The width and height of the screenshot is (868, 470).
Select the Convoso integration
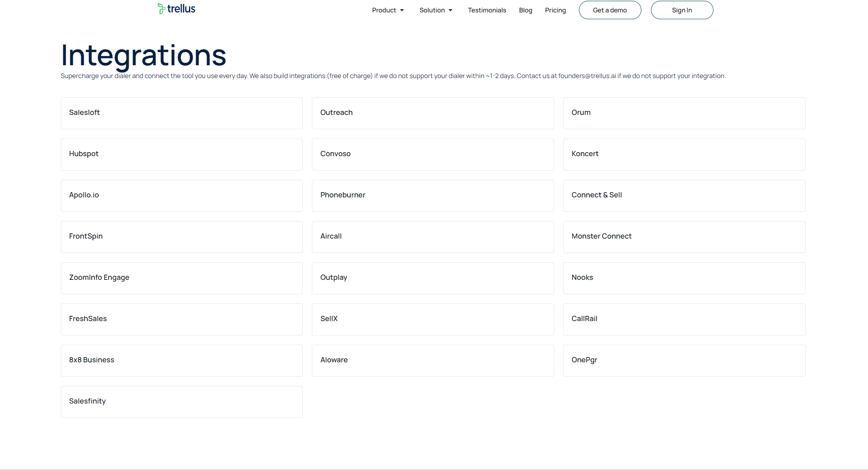click(x=433, y=155)
